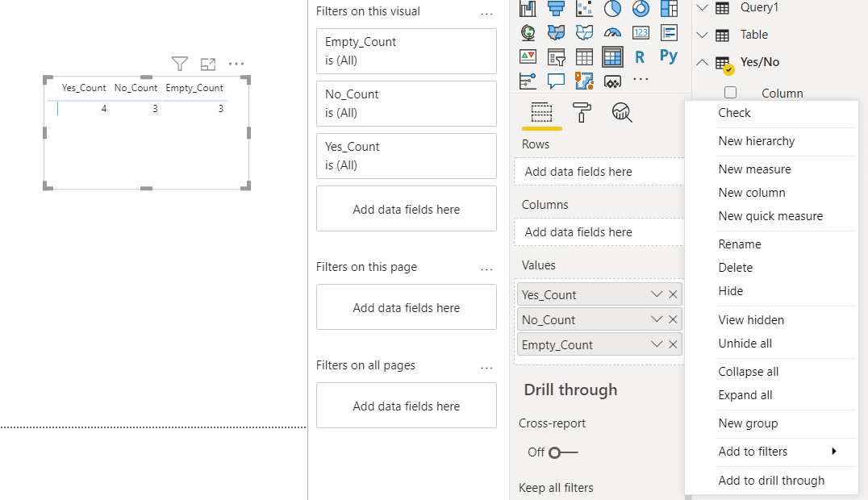This screenshot has width=868, height=500.
Task: Remove Empty_Count from Values
Action: 673,344
